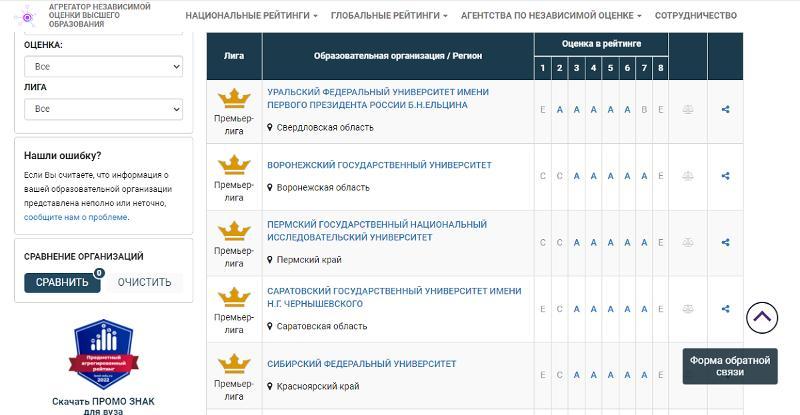Open the Глобальные рейтинги menu
Screen dimensions: 800x415
pyautogui.click(x=389, y=16)
